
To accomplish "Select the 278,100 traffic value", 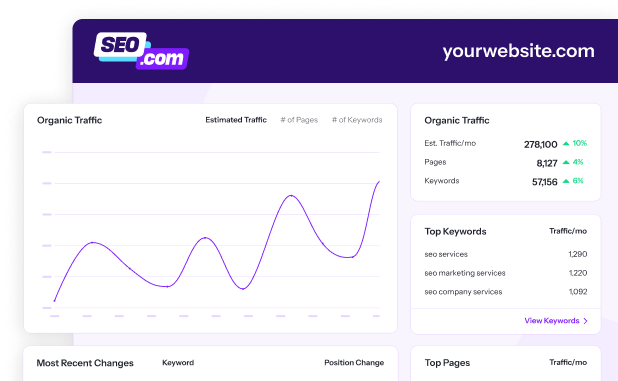I will coord(540,144).
